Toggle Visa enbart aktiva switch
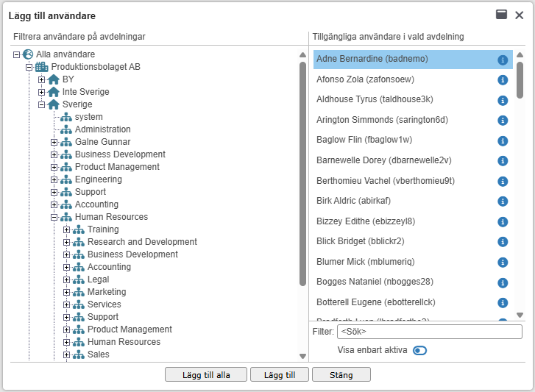Screen dimensions: 535x392 tap(419, 350)
